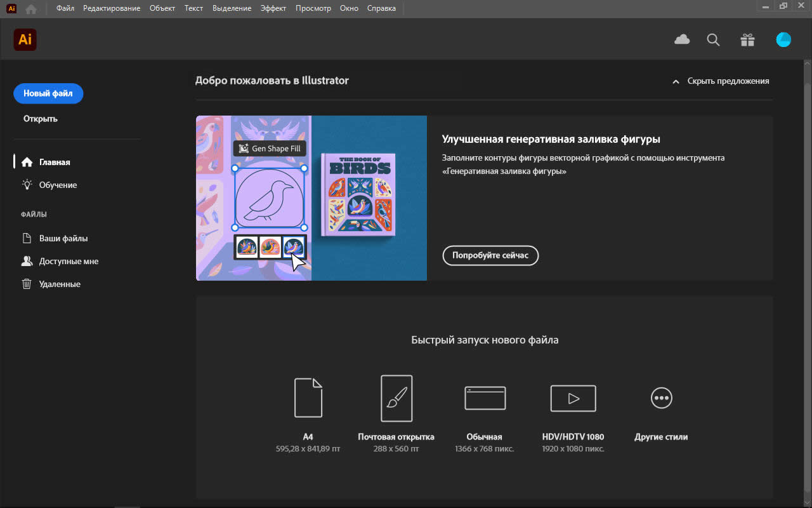Image resolution: width=812 pixels, height=508 pixels.
Task: Open the Файл menu
Action: (65, 8)
